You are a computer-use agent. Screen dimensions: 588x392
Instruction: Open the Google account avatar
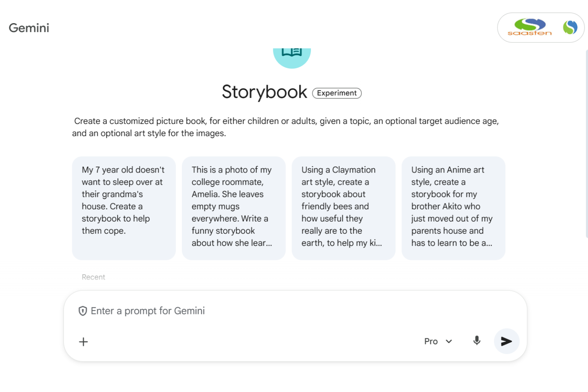[570, 27]
